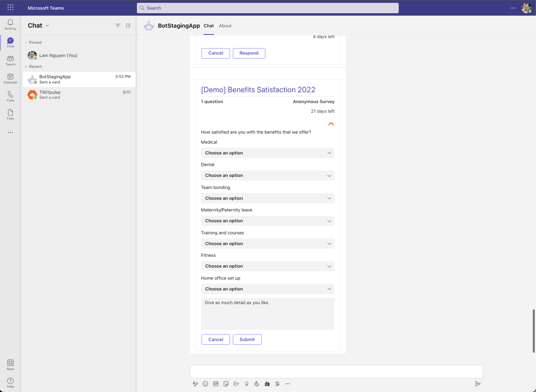Click the Microsoft Teams title text

pos(46,8)
